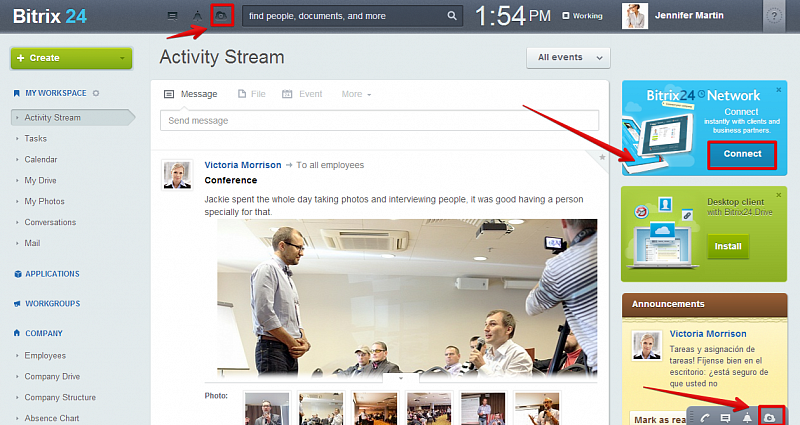
Task: Open Victoria Morrison link in Announcements
Action: [x=708, y=334]
